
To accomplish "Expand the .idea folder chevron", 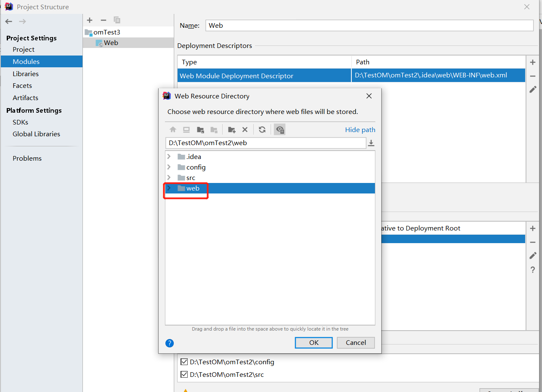I will tap(169, 156).
